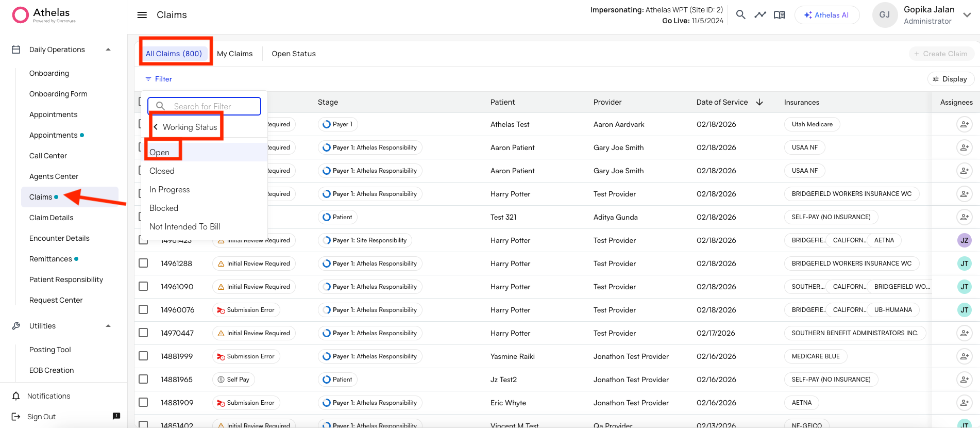Switch to the My Claims tab
980x428 pixels.
(234, 54)
